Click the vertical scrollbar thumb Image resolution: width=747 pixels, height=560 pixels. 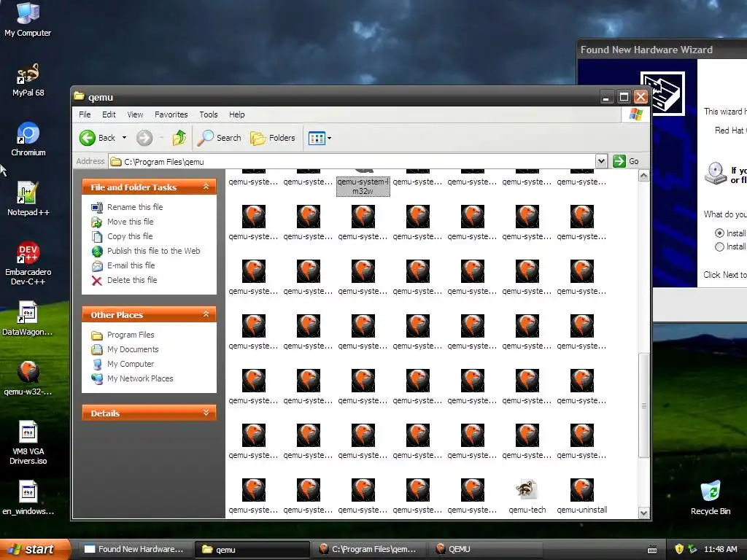643,405
